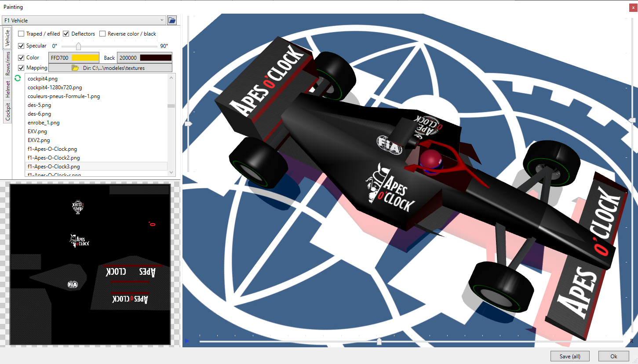
Task: Select des-5.png in the list
Action: 96,105
